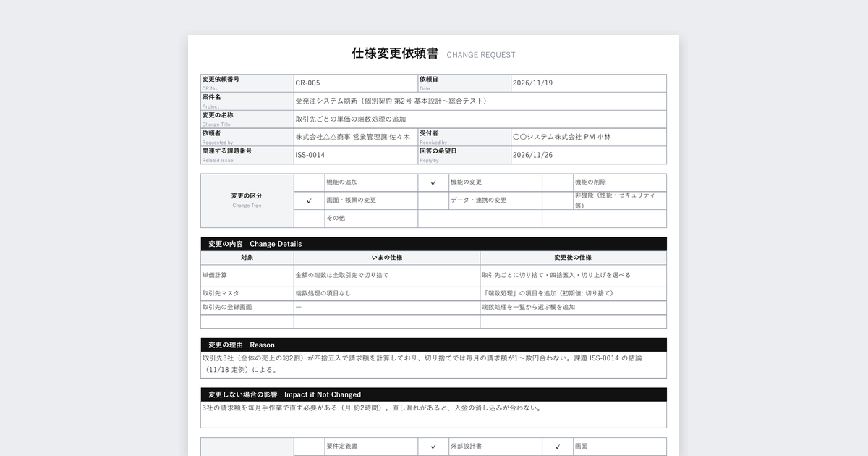
Task: Click the CHANGE REQUEST subtitle
Action: click(481, 55)
